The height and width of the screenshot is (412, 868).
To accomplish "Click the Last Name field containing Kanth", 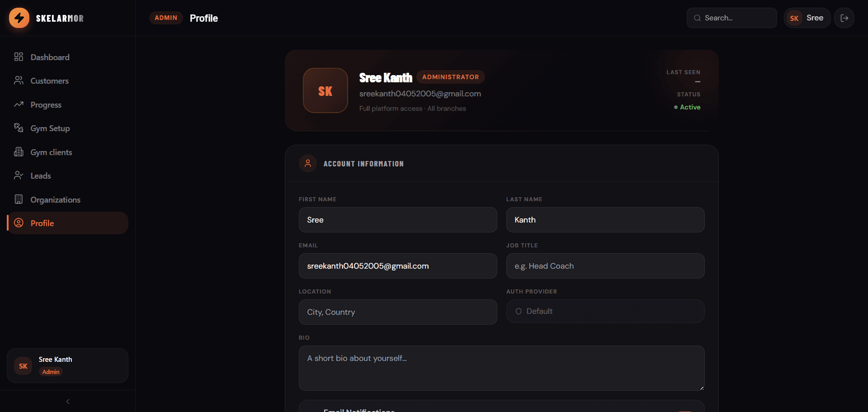I will click(x=605, y=220).
